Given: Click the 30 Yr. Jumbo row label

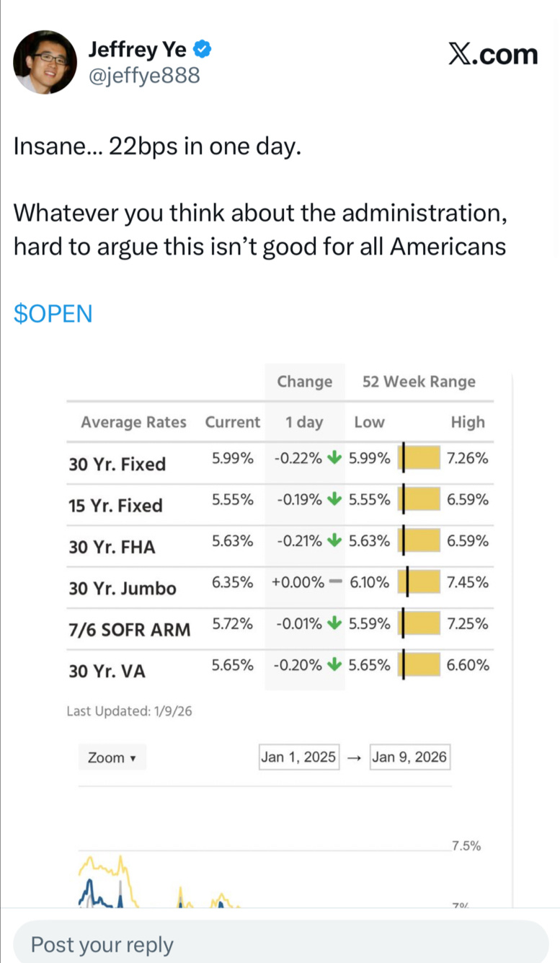Looking at the screenshot, I should (123, 589).
